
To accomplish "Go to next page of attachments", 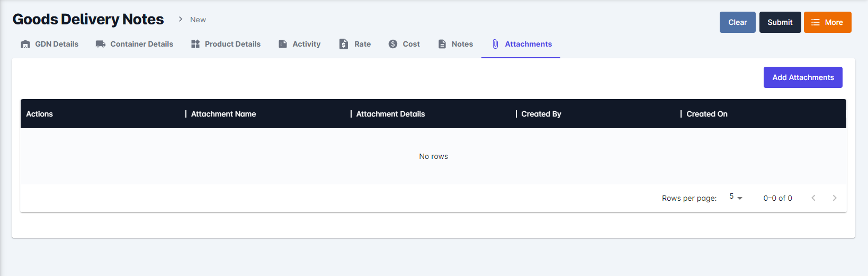I will [835, 198].
